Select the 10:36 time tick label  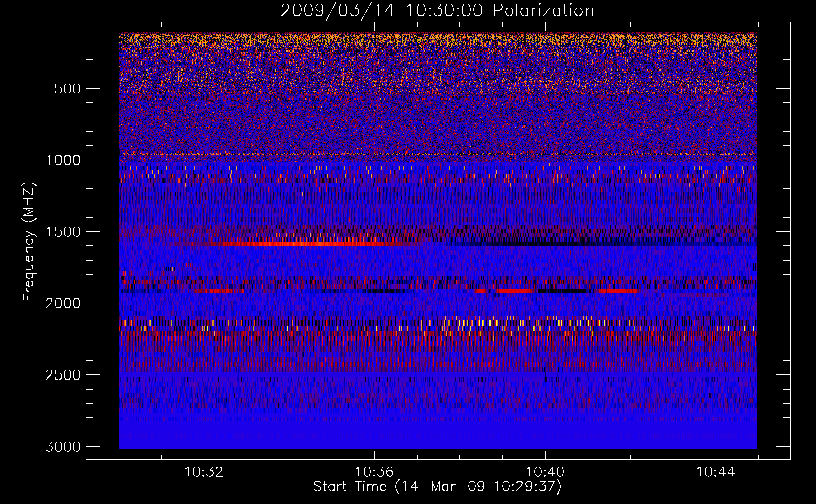click(374, 472)
